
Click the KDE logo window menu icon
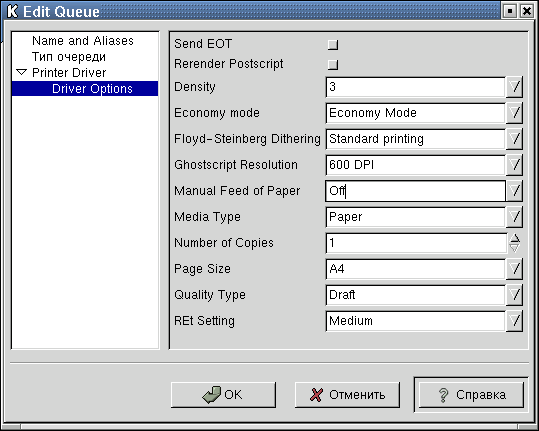(x=12, y=11)
